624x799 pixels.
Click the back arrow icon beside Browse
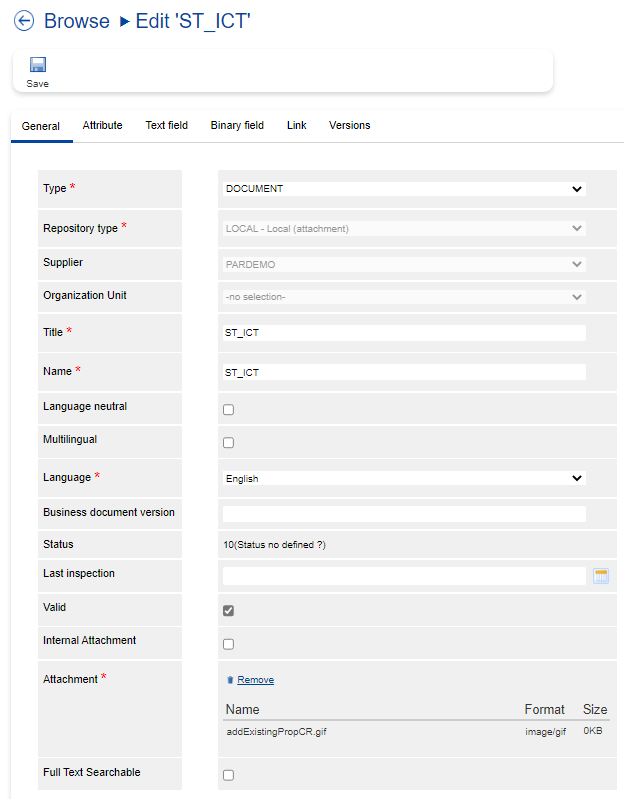click(x=24, y=21)
